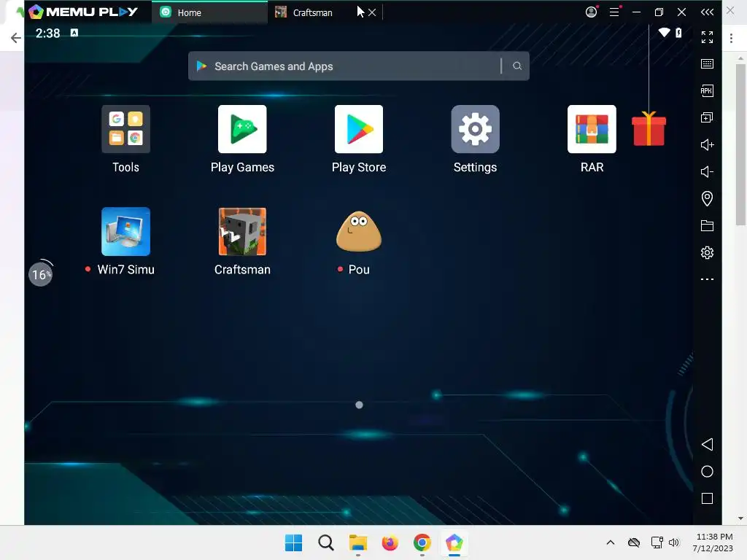This screenshot has width=747, height=560.
Task: Open the Pou game
Action: (359, 231)
